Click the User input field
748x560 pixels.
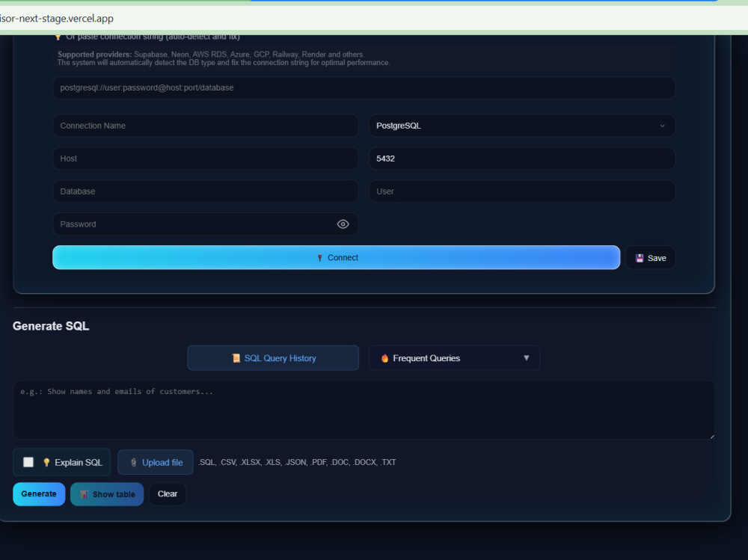tap(522, 191)
